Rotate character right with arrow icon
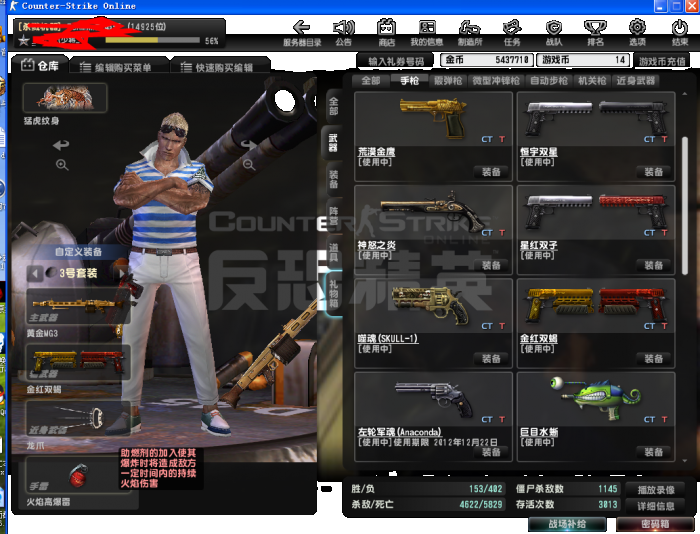The width and height of the screenshot is (700, 534). click(x=249, y=145)
